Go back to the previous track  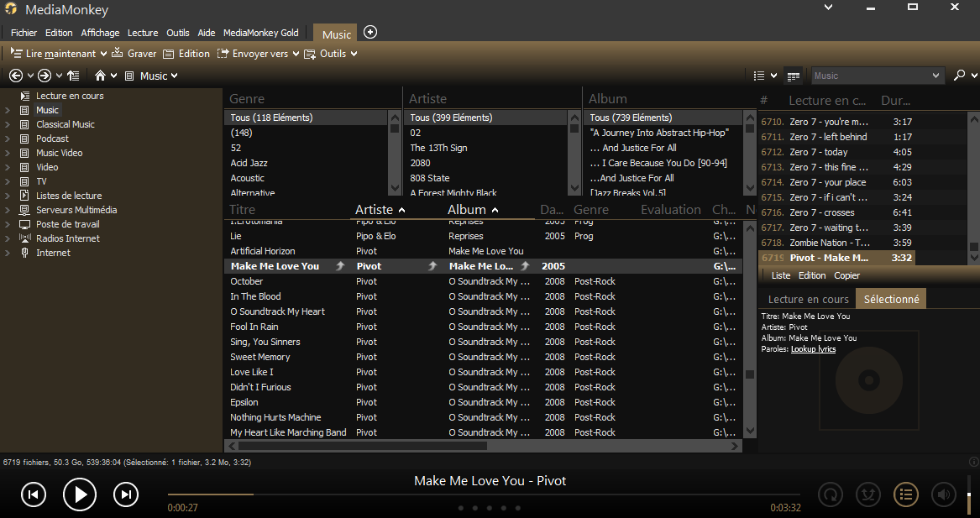[x=33, y=494]
